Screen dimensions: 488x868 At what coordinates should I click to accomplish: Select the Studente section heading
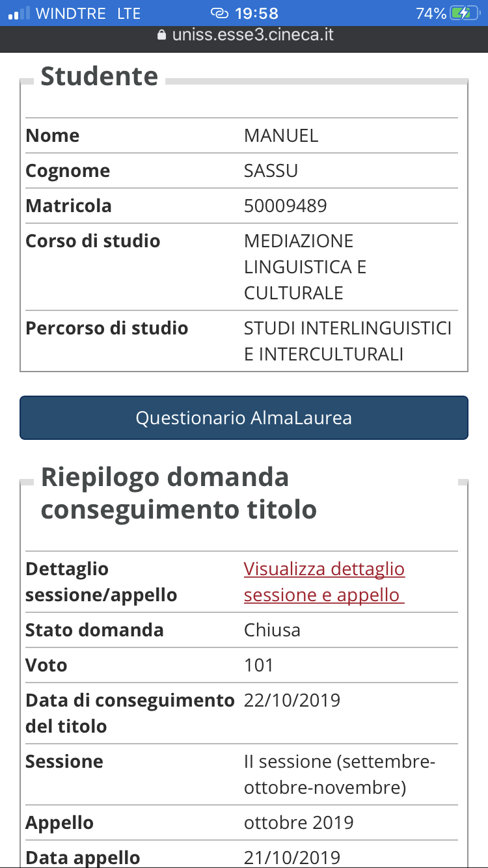(99, 76)
